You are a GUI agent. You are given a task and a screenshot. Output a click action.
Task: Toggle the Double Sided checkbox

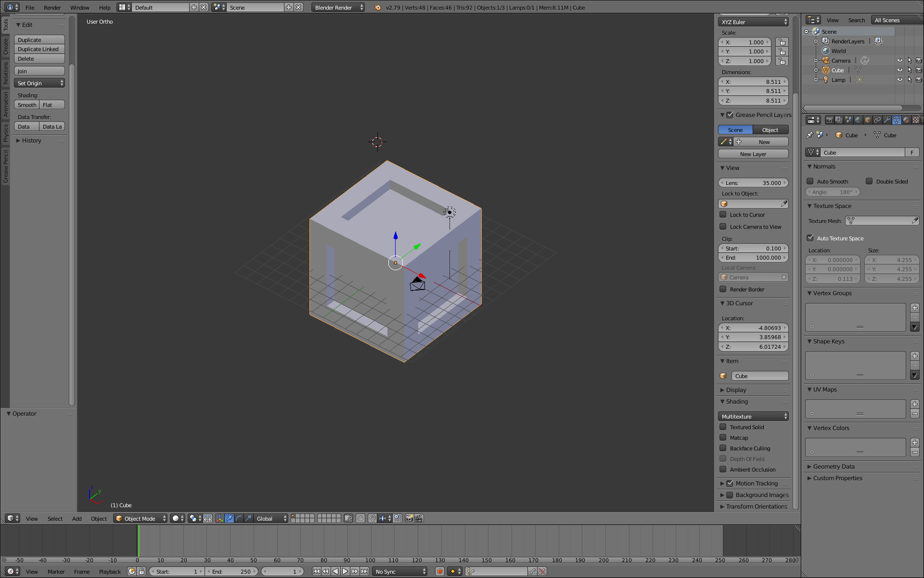coord(869,182)
